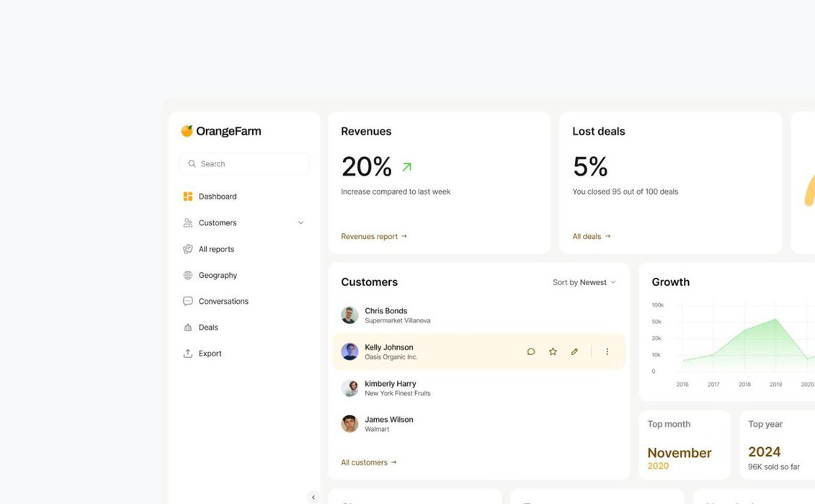Screen dimensions: 815x504
Task: View the All customers link
Action: point(368,462)
